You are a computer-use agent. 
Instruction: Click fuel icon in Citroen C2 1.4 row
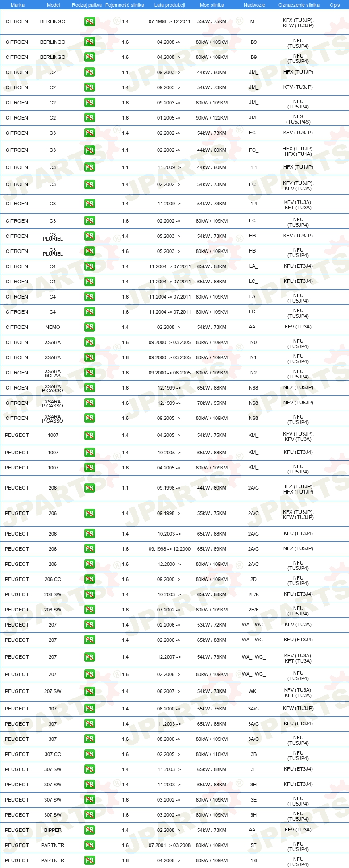[89, 87]
